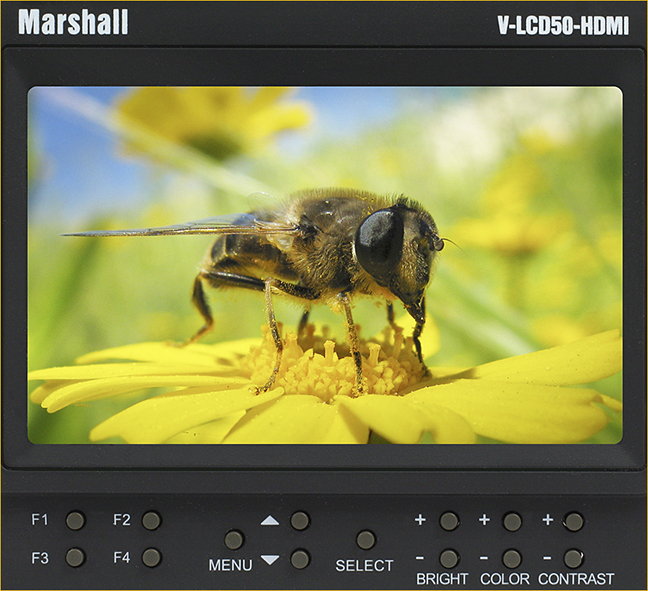Push the F3 function button
This screenshot has height=591, width=648.
point(75,558)
